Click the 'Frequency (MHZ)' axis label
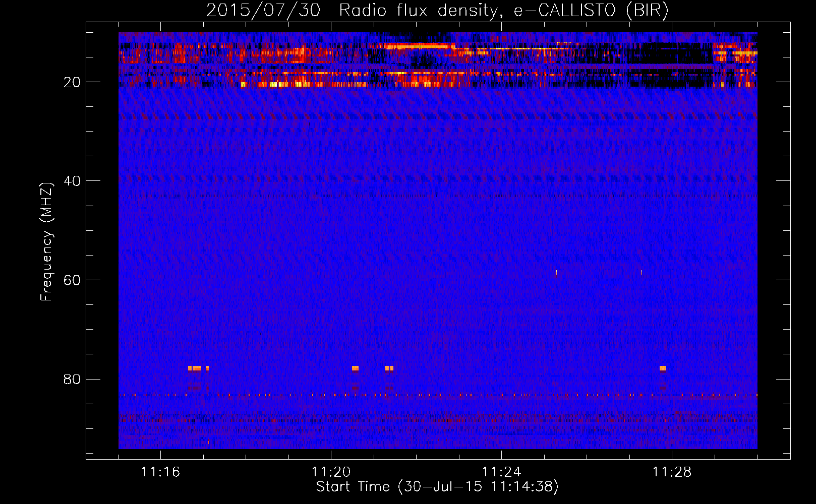This screenshot has height=504, width=816. 46,242
